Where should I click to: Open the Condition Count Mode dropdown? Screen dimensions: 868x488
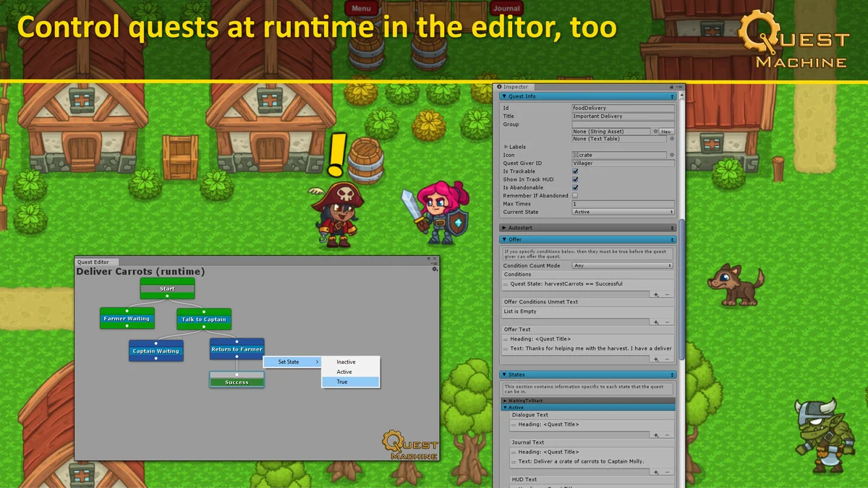pos(622,265)
